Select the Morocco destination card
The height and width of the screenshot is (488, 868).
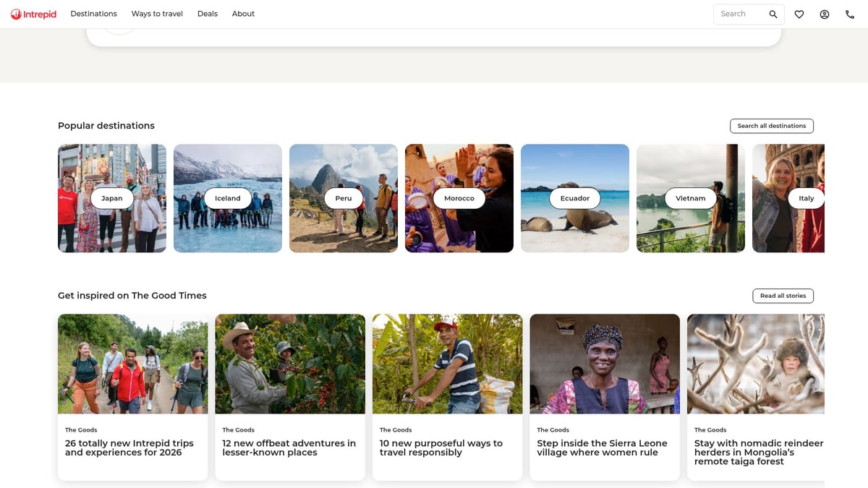[459, 198]
